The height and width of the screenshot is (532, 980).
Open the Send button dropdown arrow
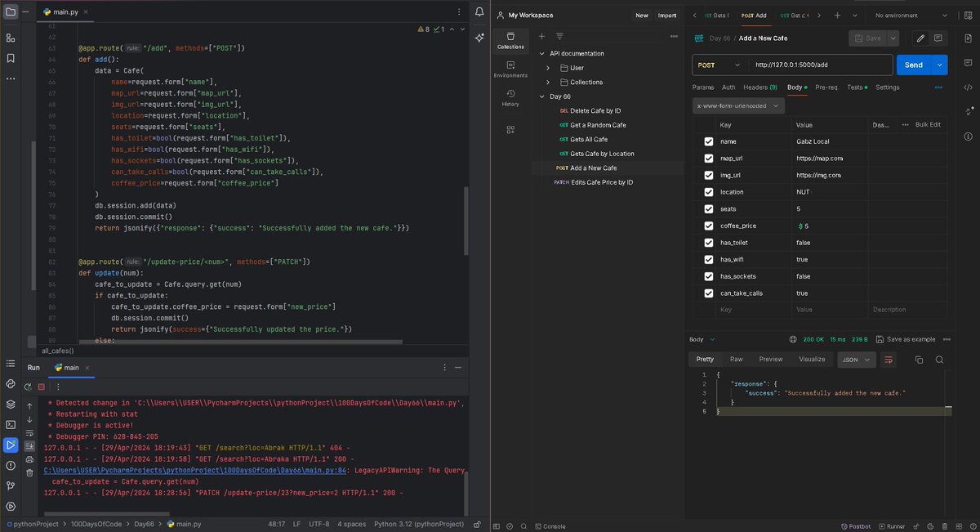point(940,65)
